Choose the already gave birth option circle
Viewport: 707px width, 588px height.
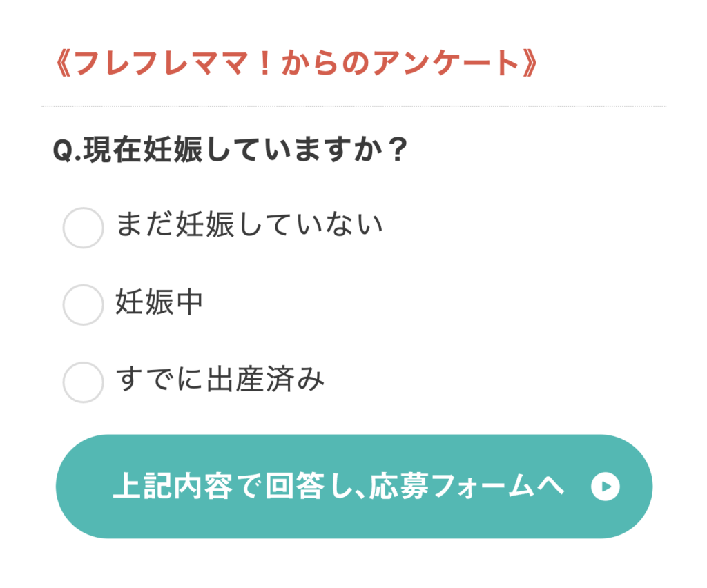[84, 382]
